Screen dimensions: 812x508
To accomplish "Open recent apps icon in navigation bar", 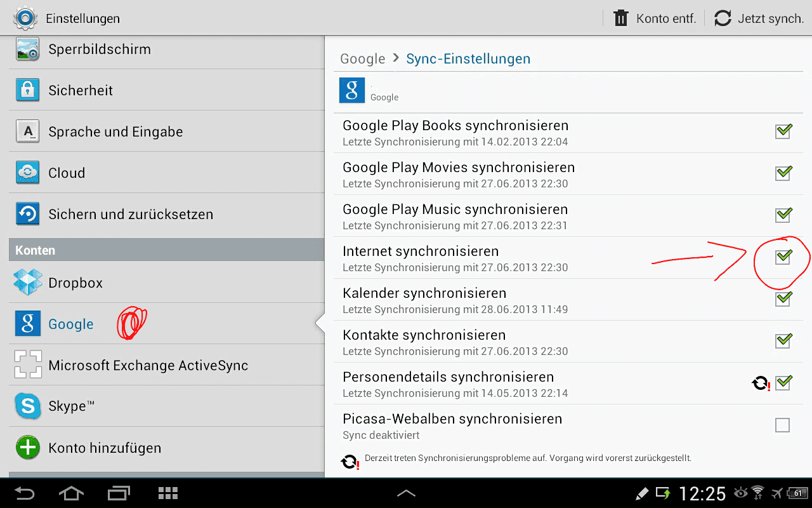I will [118, 493].
